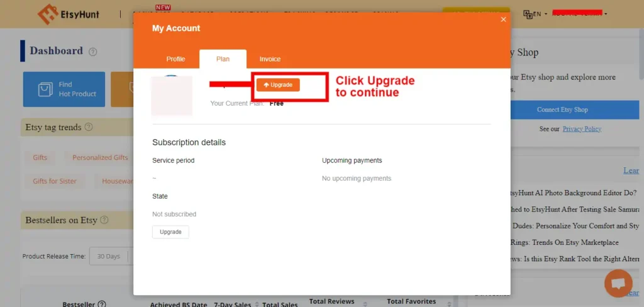This screenshot has height=307, width=644.
Task: Switch to the Profile tab
Action: pyautogui.click(x=176, y=59)
